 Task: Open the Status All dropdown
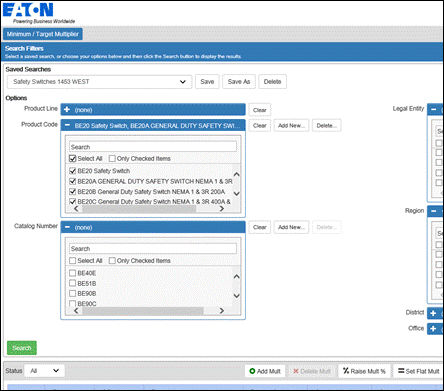(44, 371)
